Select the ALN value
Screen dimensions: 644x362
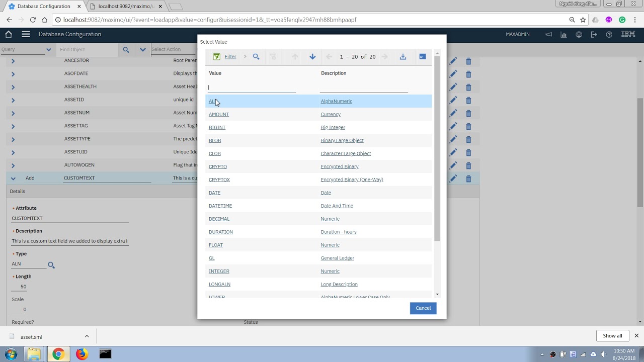point(213,101)
